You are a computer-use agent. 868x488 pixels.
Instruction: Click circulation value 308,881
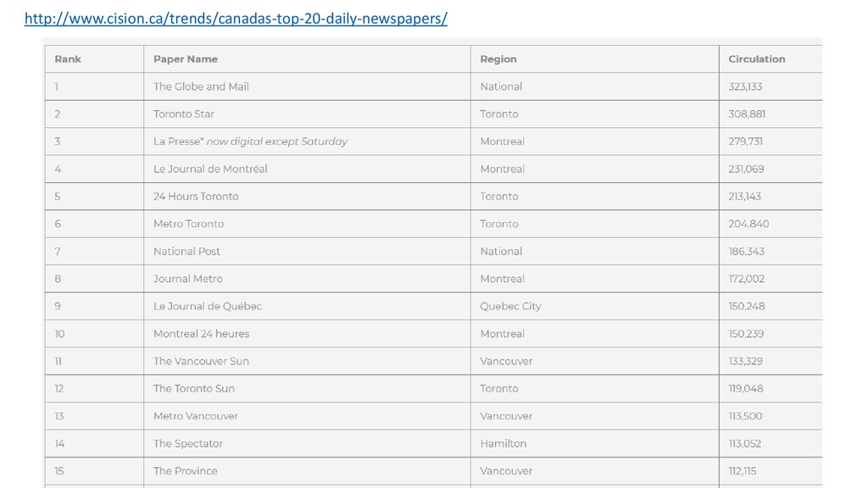(747, 114)
